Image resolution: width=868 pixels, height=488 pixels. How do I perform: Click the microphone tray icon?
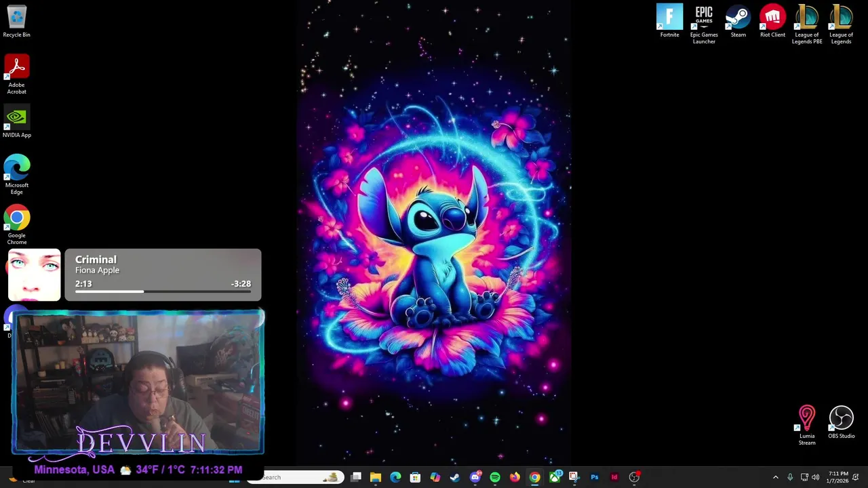(x=790, y=477)
